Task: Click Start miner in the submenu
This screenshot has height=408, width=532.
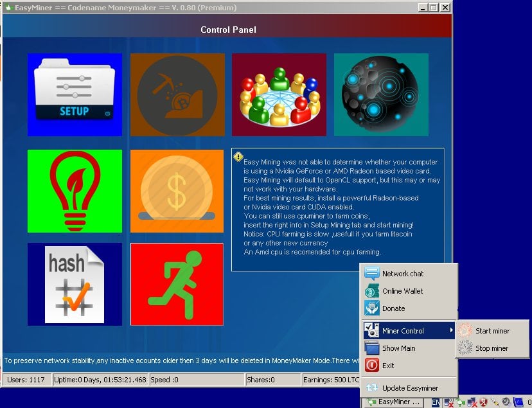Action: pos(492,331)
